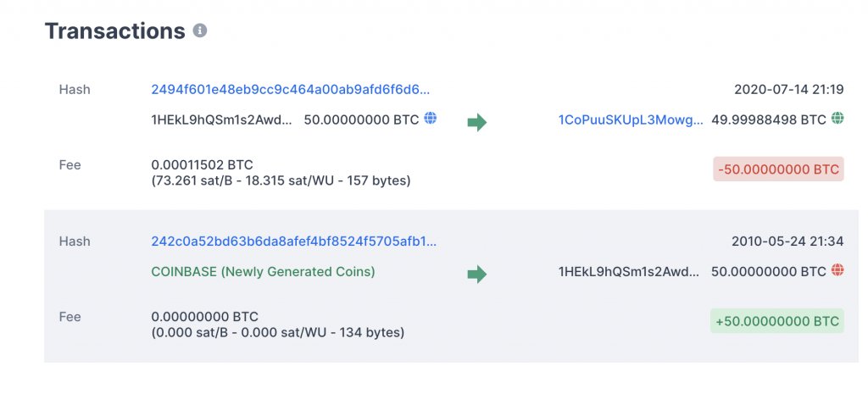Open transaction hash 242c0a52bd63b6da8afef4...

tap(294, 241)
